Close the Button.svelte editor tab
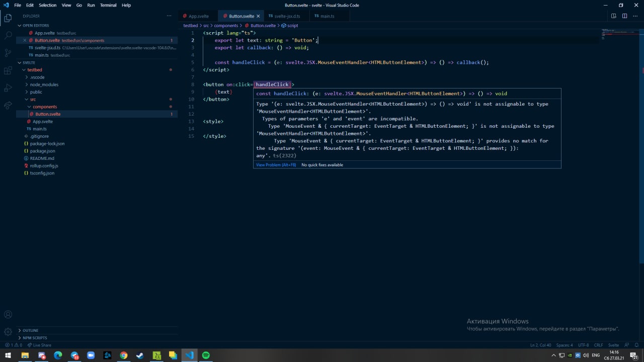Viewport: 644px width, 362px height. tap(258, 16)
